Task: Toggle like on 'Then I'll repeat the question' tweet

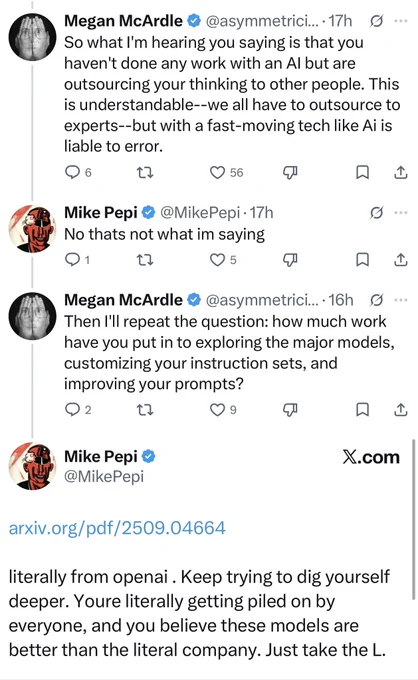Action: (x=217, y=410)
